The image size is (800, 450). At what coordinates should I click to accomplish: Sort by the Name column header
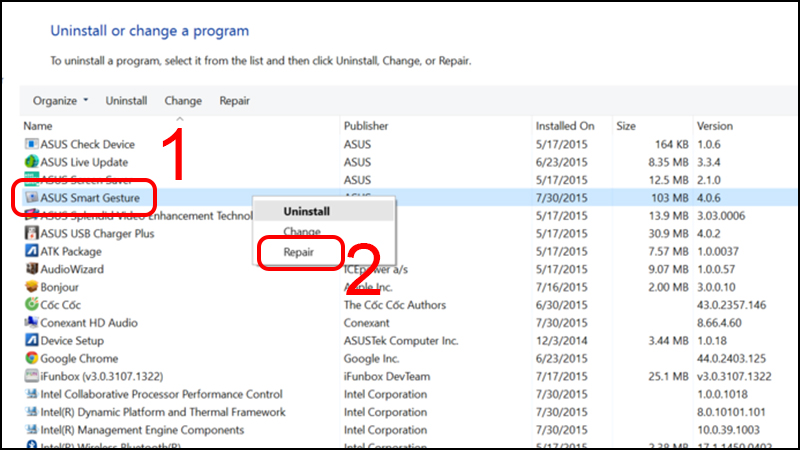pos(38,126)
